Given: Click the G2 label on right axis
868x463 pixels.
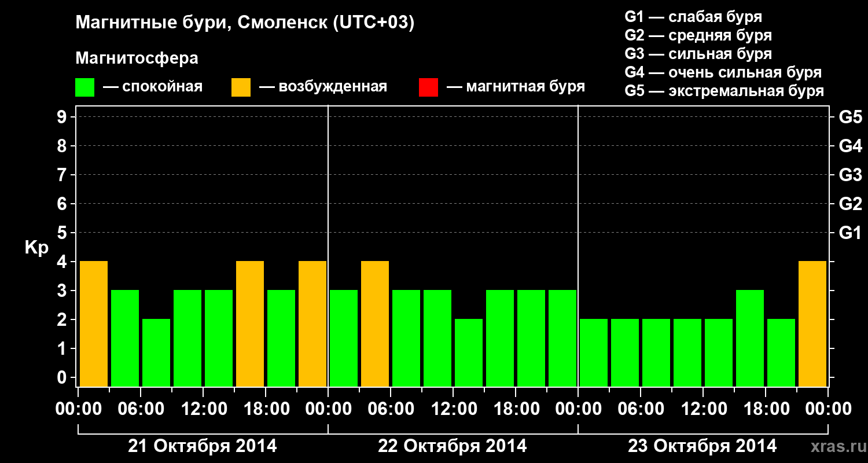Looking at the screenshot, I should 850,204.
